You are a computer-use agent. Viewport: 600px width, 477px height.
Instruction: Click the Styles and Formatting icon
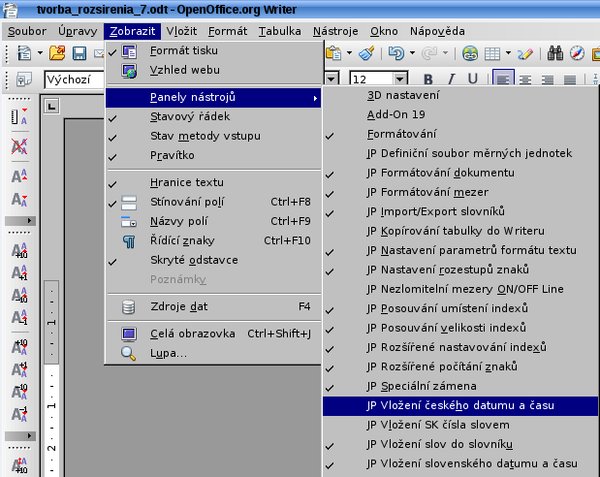[x=24, y=80]
